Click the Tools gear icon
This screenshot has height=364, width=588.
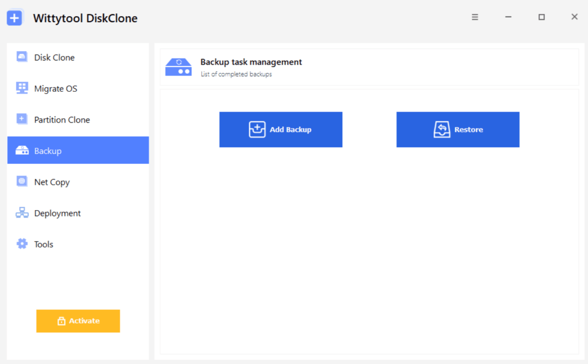tap(22, 244)
